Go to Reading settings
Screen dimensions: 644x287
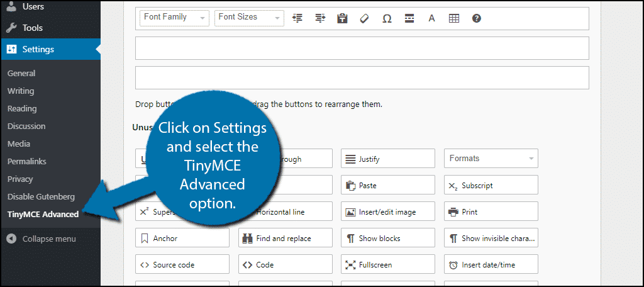pyautogui.click(x=22, y=108)
